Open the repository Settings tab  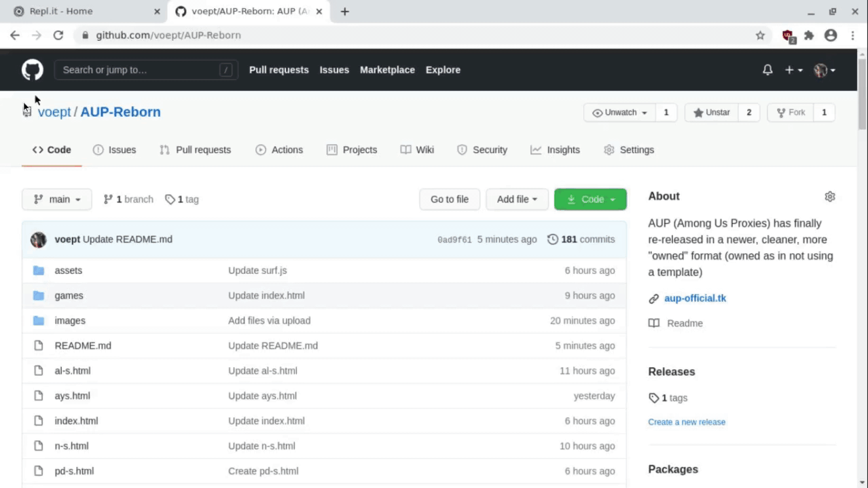pyautogui.click(x=629, y=150)
